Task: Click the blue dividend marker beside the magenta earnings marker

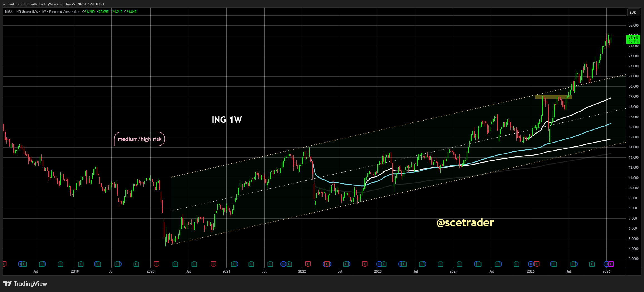Action: 606,264
